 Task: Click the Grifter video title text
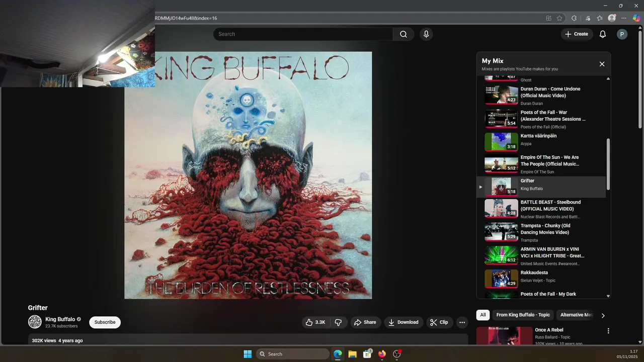point(38,308)
